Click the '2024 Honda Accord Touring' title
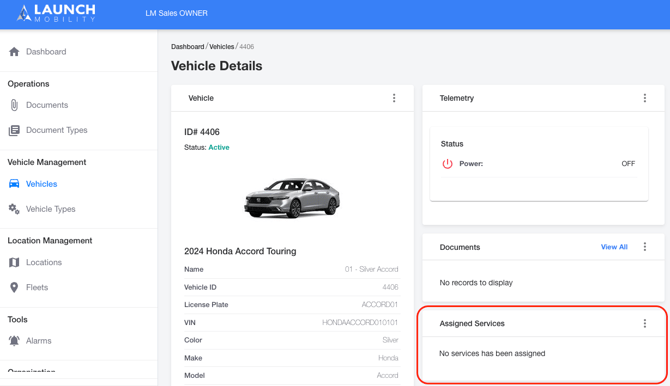 (x=240, y=251)
